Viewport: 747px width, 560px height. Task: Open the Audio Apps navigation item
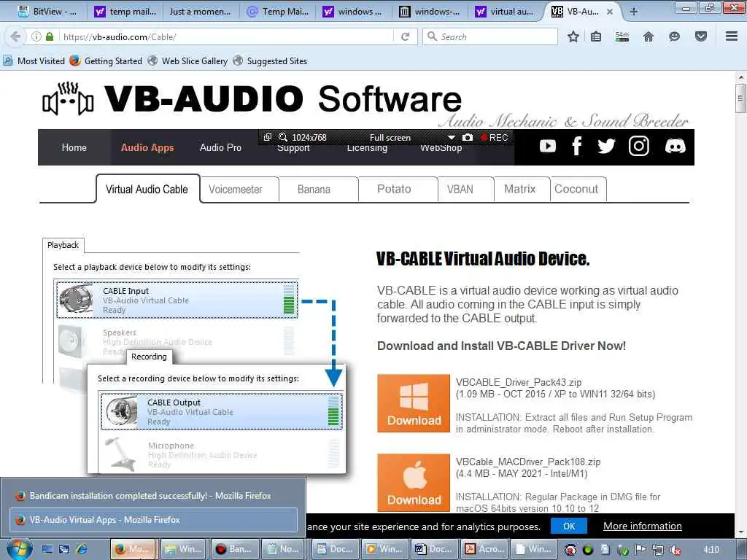tap(147, 147)
